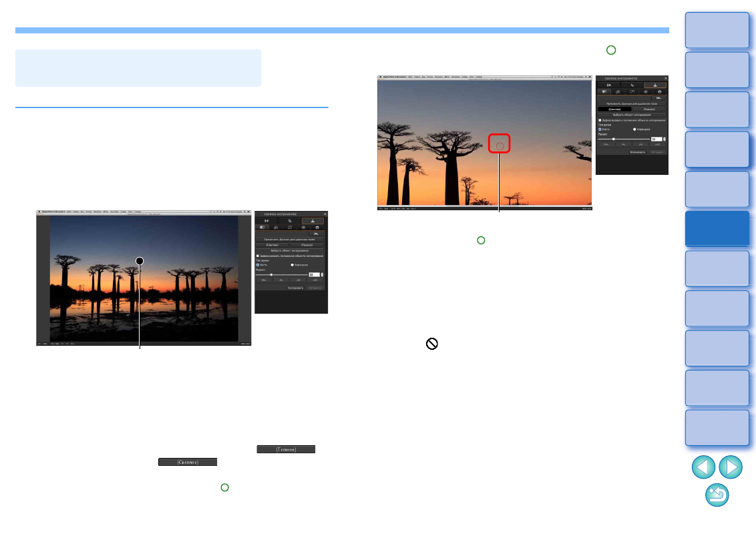This screenshot has width=756, height=534.
Task: Click round fourth icon in lake photo's palette
Action: point(303,228)
